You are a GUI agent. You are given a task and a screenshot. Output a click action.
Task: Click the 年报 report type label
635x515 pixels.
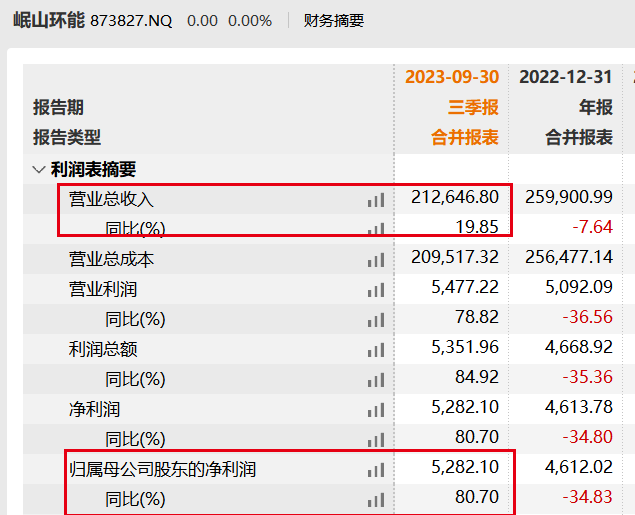595,108
